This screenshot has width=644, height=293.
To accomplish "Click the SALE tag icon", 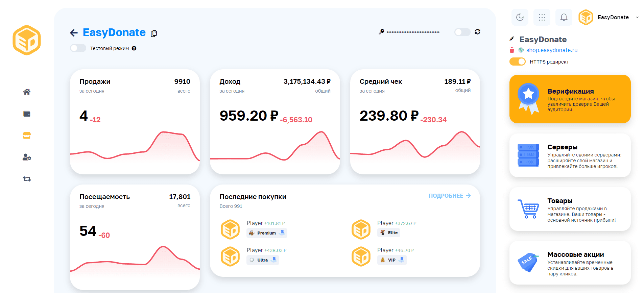I will click(x=528, y=262).
